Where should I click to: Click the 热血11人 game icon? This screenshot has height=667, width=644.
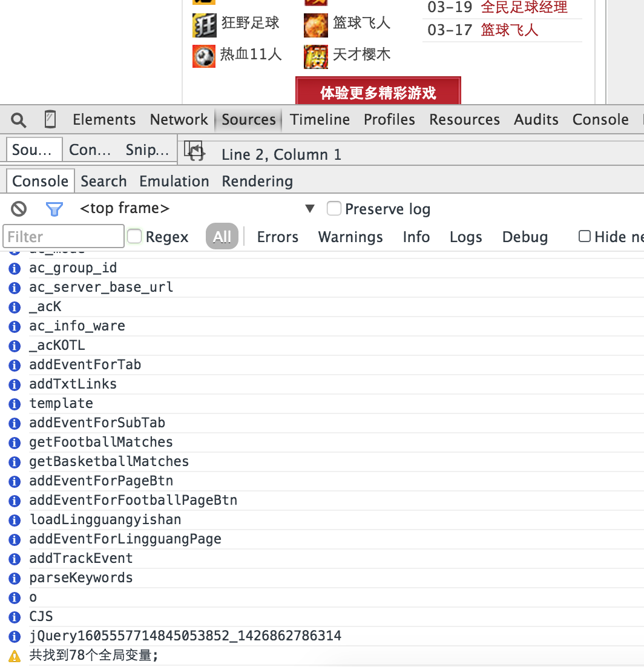204,56
